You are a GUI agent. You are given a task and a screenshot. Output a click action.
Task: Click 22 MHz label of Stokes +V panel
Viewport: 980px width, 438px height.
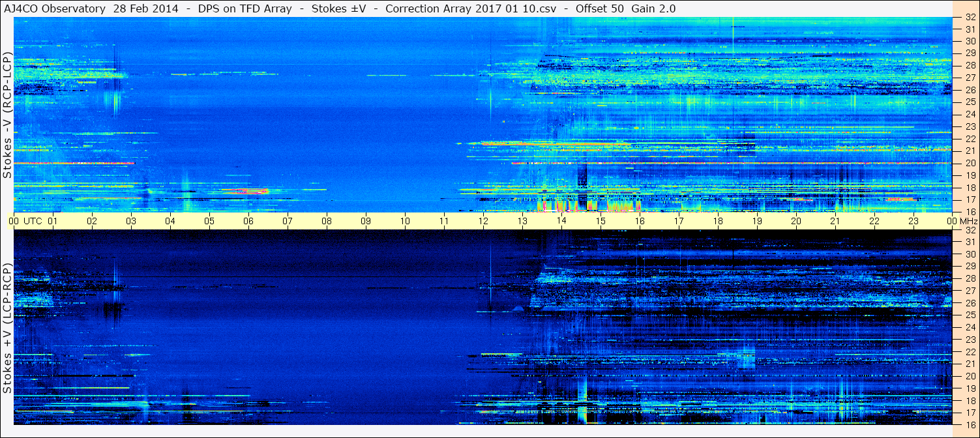pos(971,352)
